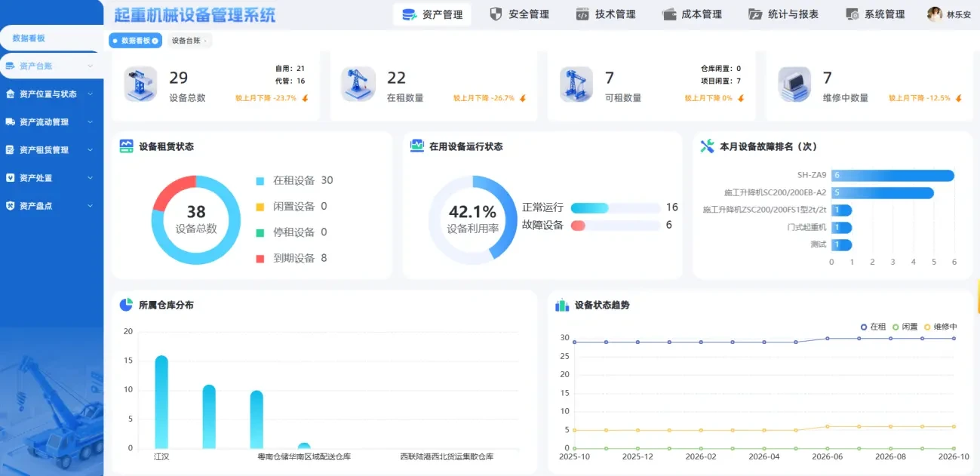The height and width of the screenshot is (476, 980).
Task: Click the username 林乐安
Action: 959,14
